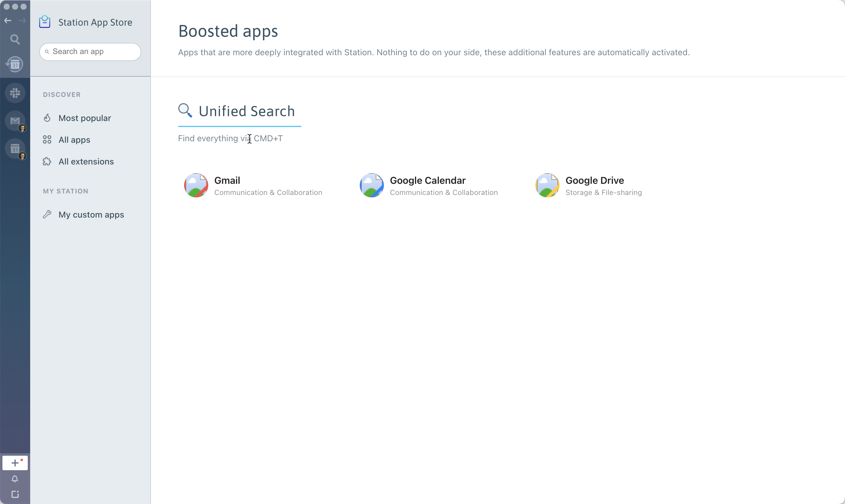Open All extensions section
The width and height of the screenshot is (845, 504).
[x=86, y=161]
